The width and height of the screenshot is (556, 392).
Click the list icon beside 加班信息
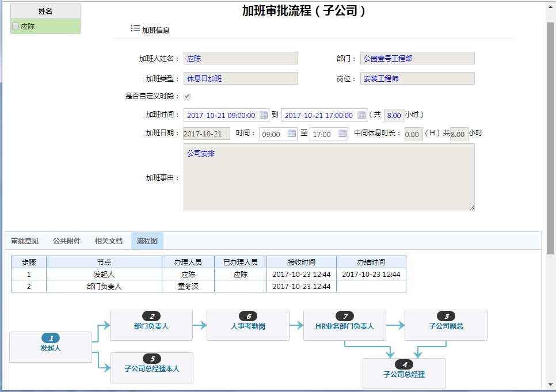pos(135,29)
